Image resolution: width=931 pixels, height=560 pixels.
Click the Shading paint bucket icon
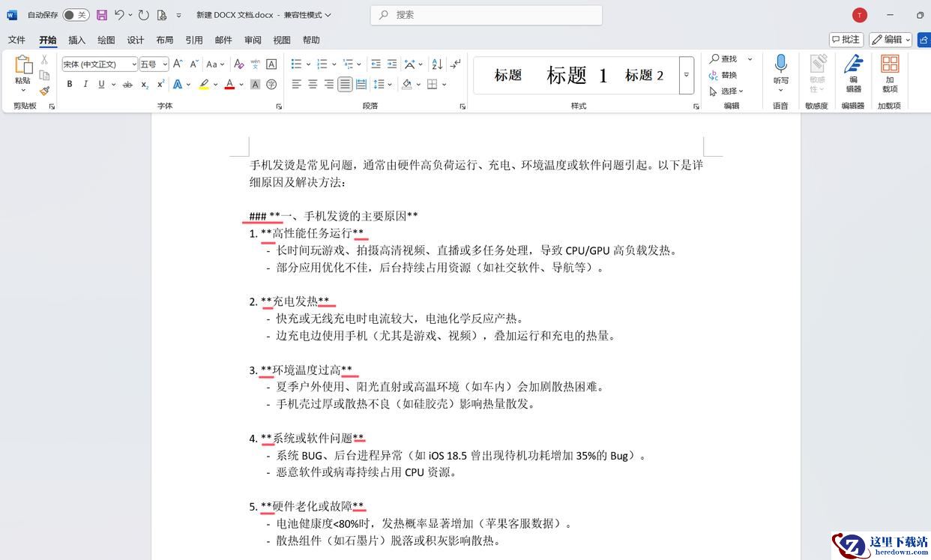pos(407,85)
